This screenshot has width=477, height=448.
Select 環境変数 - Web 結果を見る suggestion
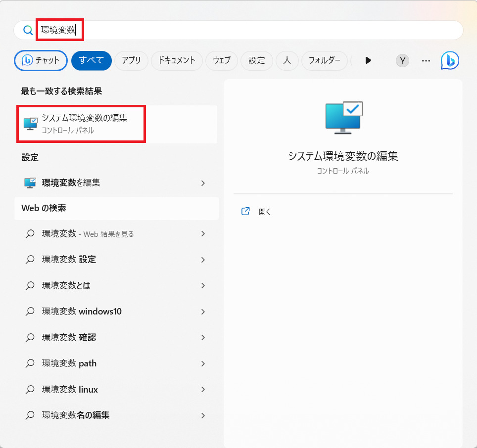[117, 234]
